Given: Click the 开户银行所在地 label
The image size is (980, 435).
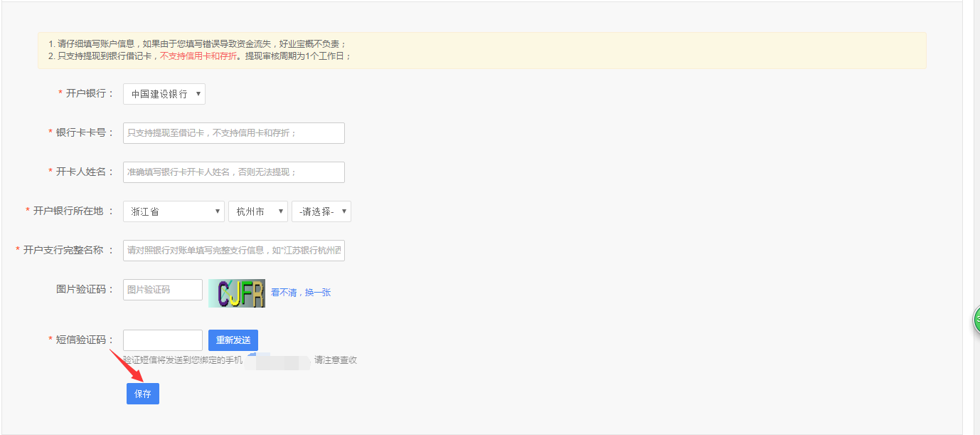Looking at the screenshot, I should (68, 211).
